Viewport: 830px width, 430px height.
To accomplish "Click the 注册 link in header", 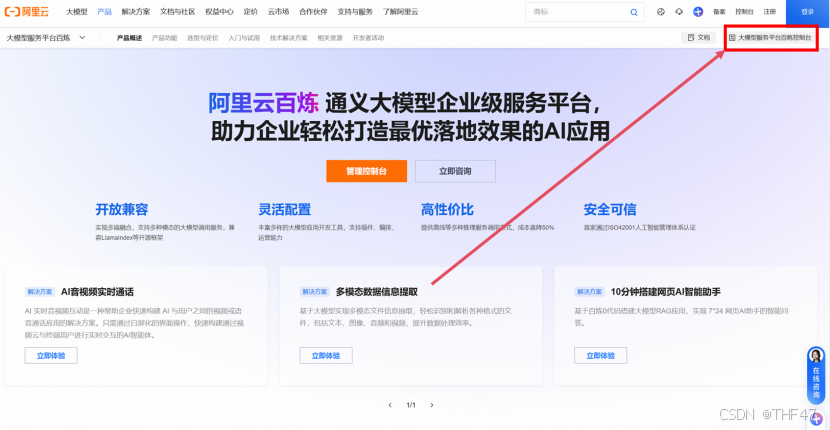I will click(770, 12).
